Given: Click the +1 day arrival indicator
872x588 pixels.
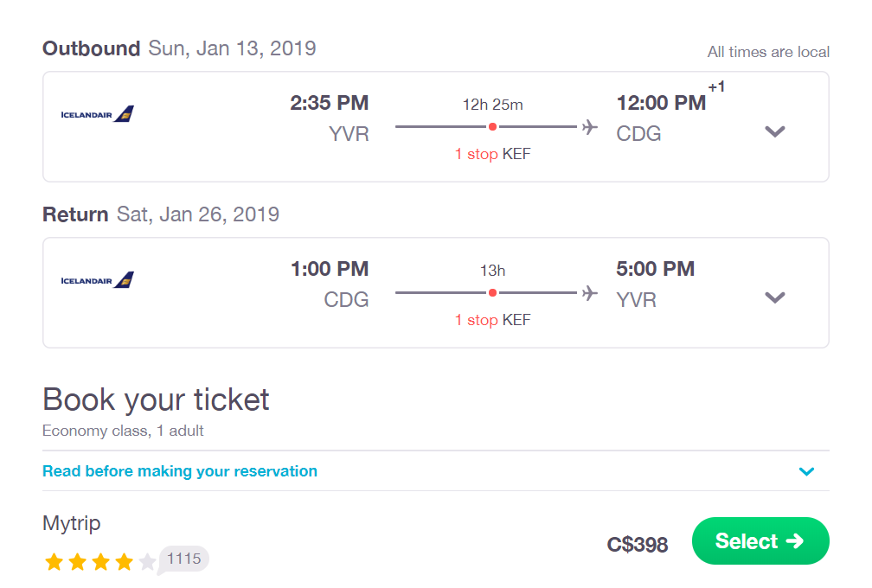Looking at the screenshot, I should pos(716,86).
